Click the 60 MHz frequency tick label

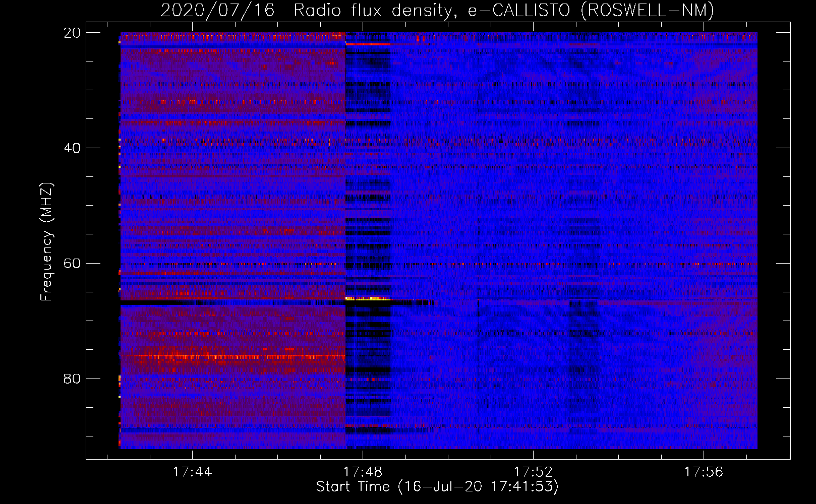coord(72,264)
